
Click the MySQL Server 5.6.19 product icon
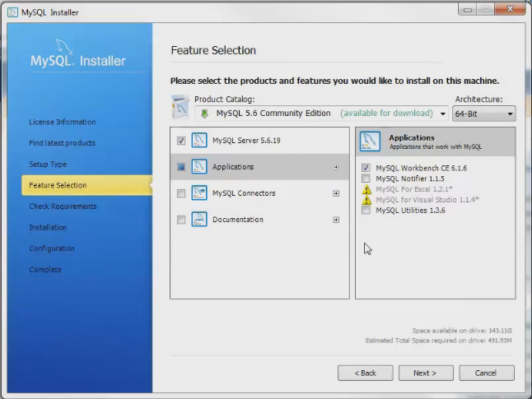click(x=198, y=141)
